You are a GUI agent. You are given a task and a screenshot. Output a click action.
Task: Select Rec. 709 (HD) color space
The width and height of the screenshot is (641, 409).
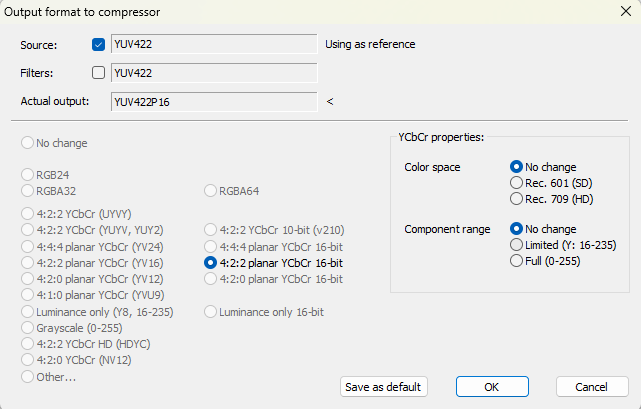(x=517, y=198)
